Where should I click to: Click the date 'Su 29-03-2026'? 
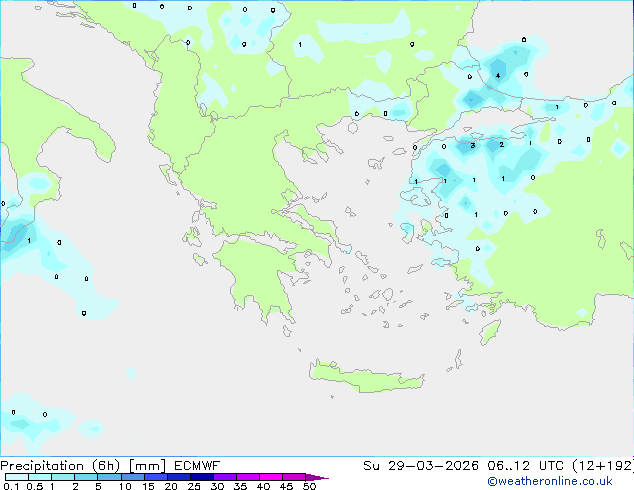click(421, 466)
